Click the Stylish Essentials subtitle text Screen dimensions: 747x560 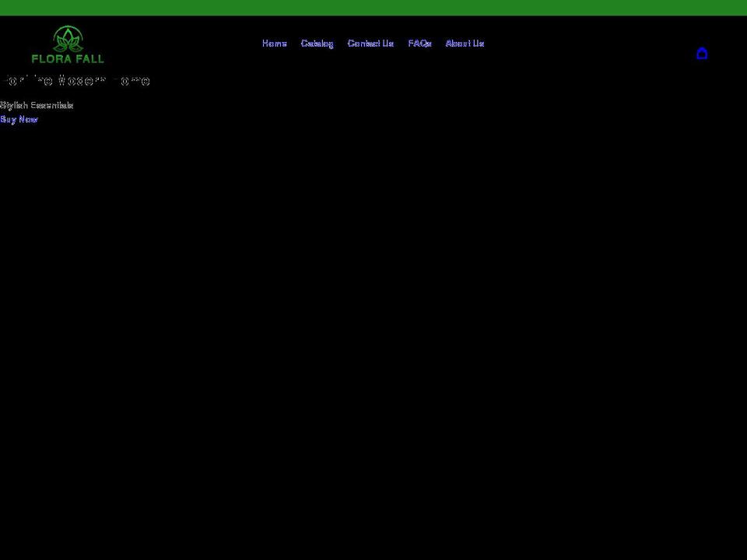point(37,105)
